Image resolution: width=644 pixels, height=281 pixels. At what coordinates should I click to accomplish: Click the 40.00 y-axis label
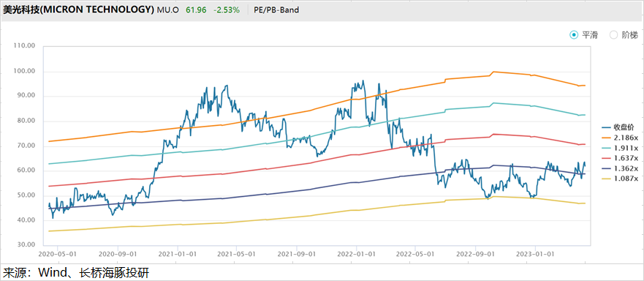[x=26, y=220]
